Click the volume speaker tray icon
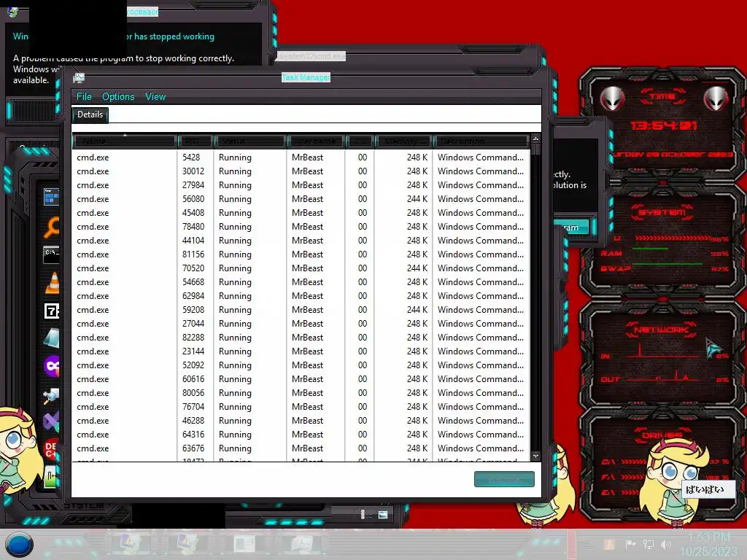Screen dimensions: 747x560 pos(665,544)
